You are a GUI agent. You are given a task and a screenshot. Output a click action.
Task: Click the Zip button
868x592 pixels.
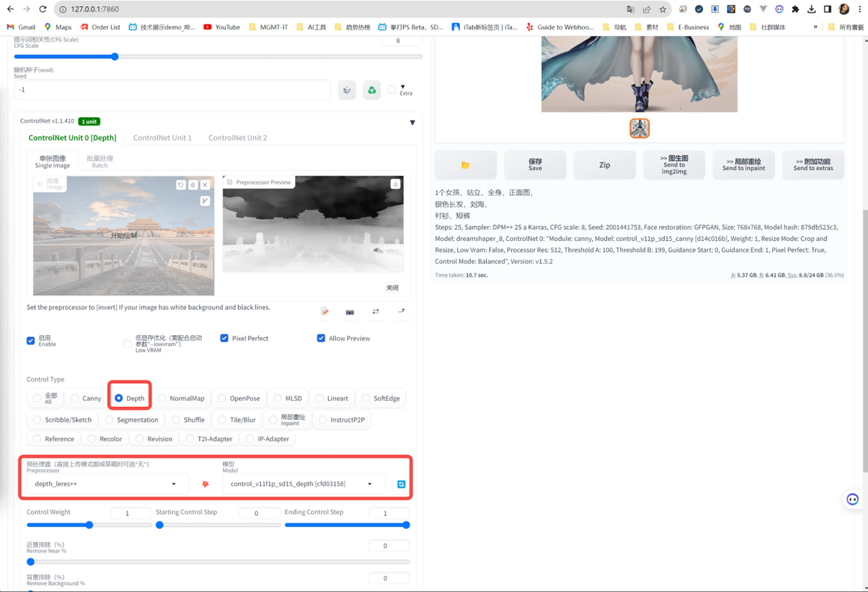604,165
